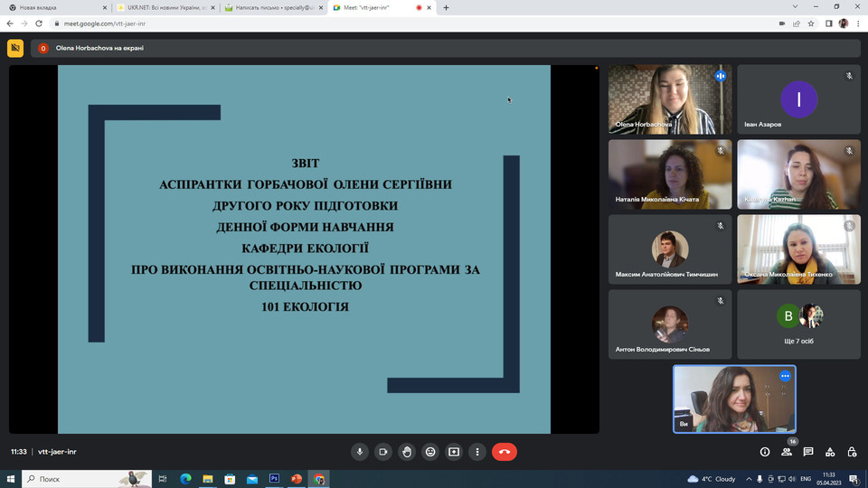Switch to the Новая вкладка tab

[x=54, y=7]
